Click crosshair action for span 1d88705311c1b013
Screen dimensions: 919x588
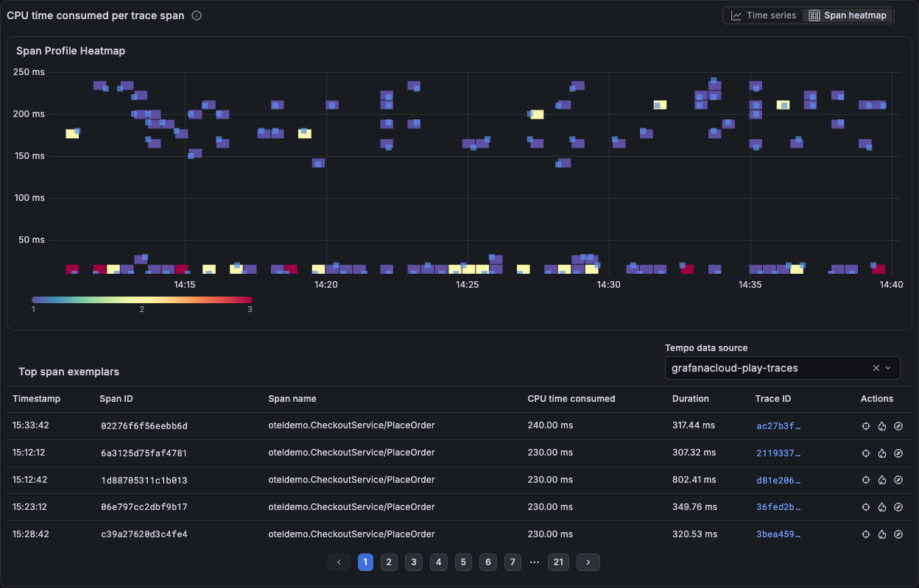(866, 480)
